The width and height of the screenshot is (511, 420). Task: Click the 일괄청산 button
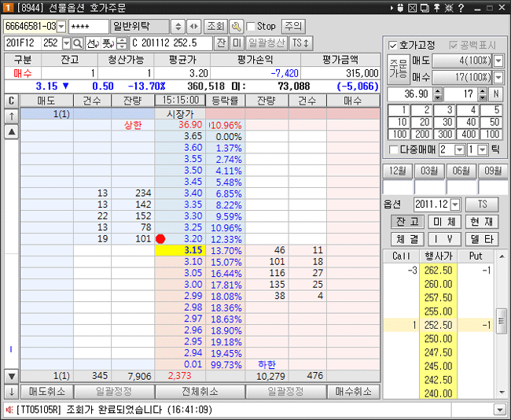[267, 43]
